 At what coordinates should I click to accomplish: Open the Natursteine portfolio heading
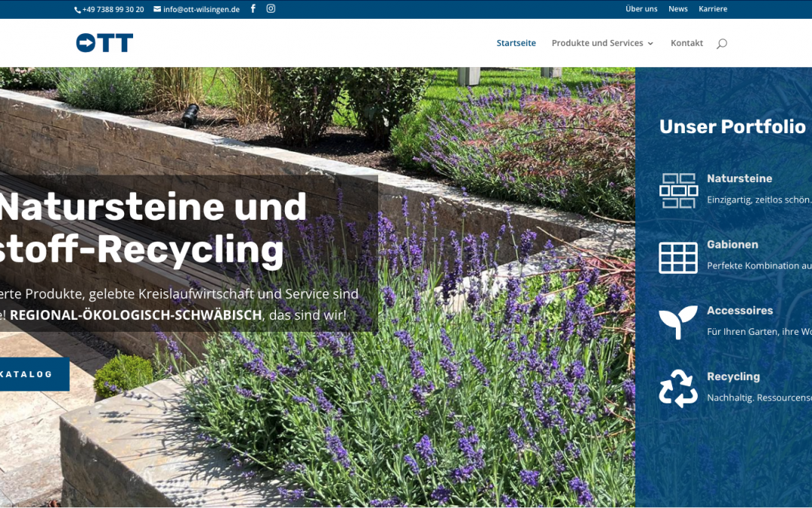pyautogui.click(x=740, y=178)
